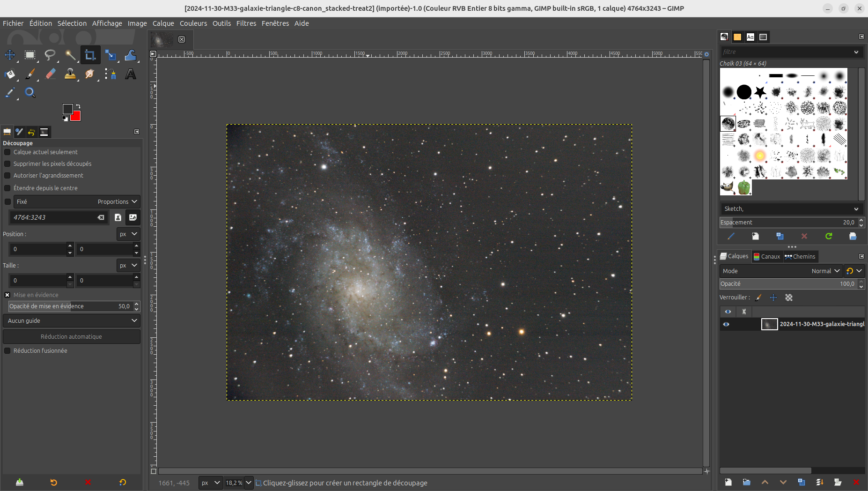Viewport: 868px width, 491px height.
Task: Select the Crop tool in toolbox
Action: click(90, 55)
